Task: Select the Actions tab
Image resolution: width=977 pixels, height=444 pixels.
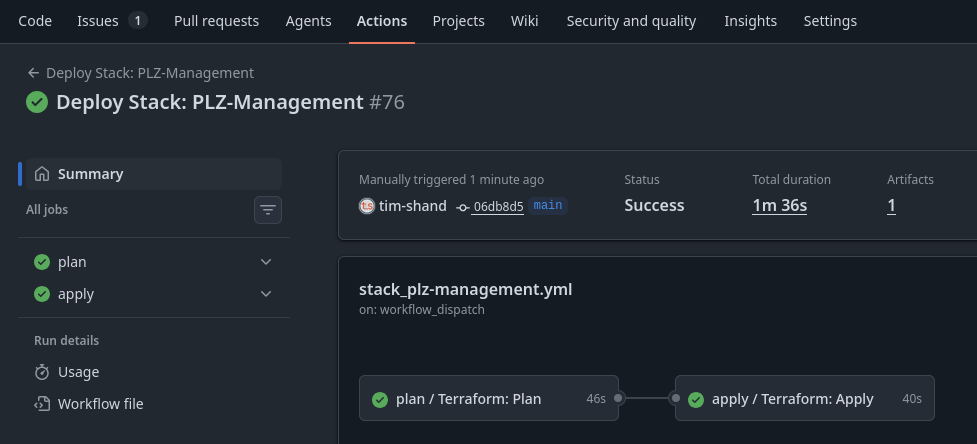Action: pyautogui.click(x=382, y=21)
